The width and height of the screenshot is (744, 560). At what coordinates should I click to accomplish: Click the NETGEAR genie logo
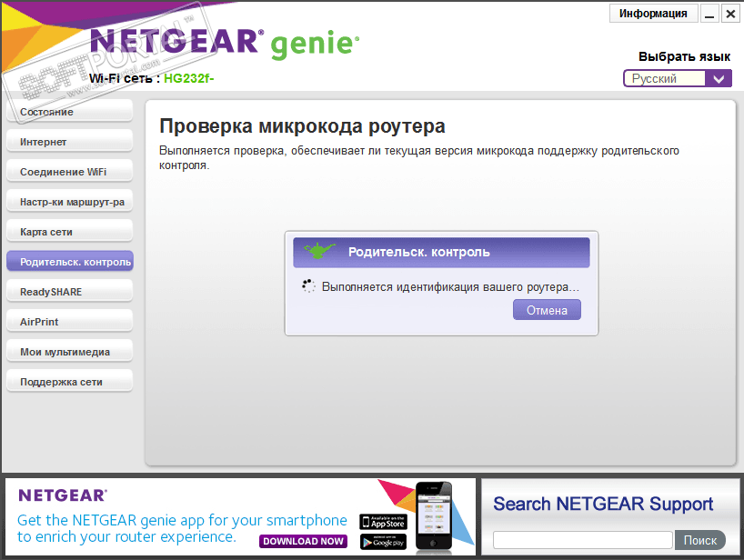(225, 43)
